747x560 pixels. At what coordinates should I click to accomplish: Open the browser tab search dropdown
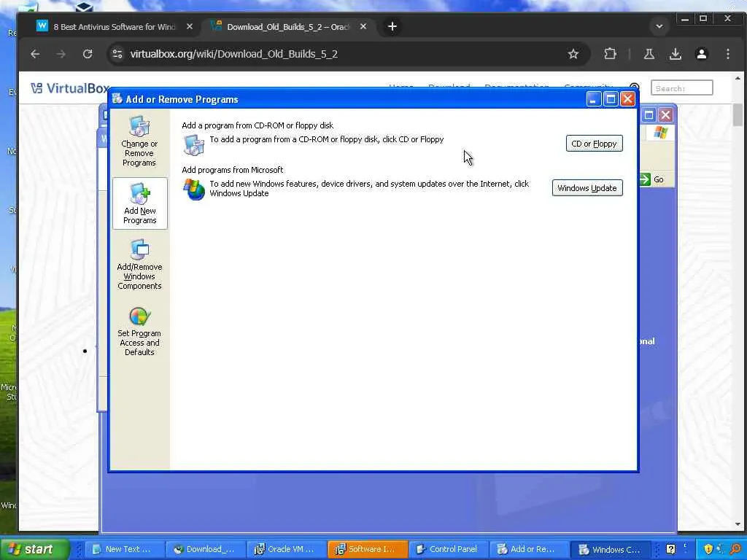659,27
